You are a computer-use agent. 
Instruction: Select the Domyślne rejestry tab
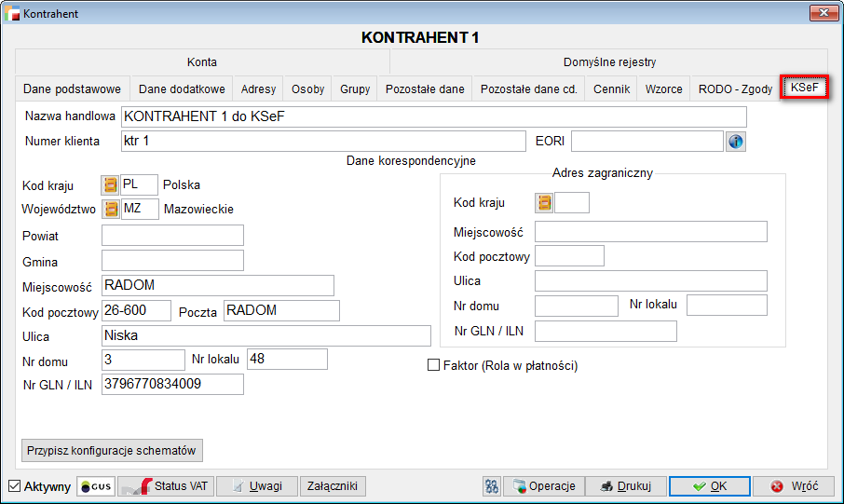click(x=609, y=62)
